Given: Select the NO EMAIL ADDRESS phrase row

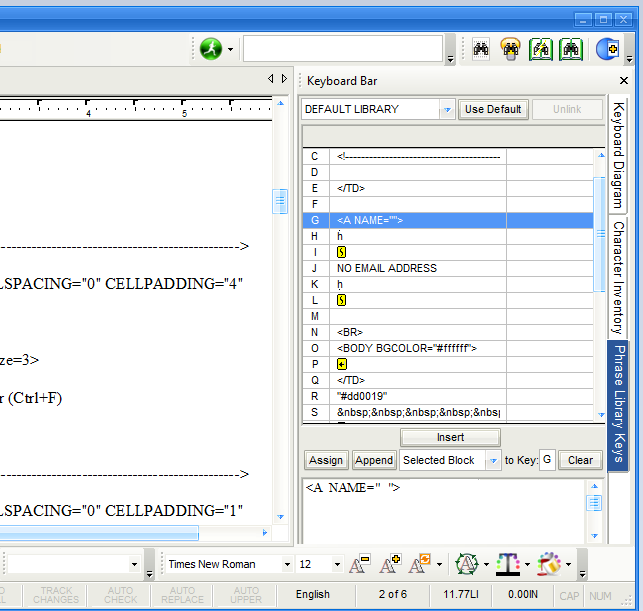Looking at the screenshot, I should pos(415,268).
